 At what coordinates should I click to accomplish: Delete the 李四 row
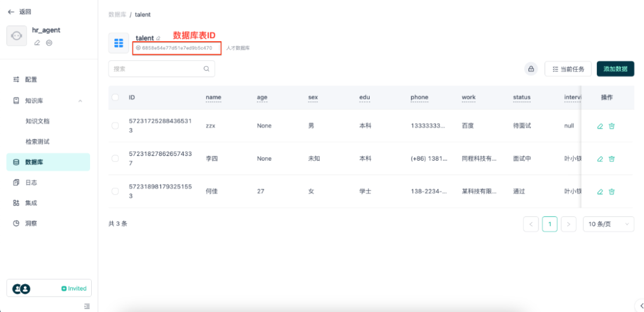point(612,158)
